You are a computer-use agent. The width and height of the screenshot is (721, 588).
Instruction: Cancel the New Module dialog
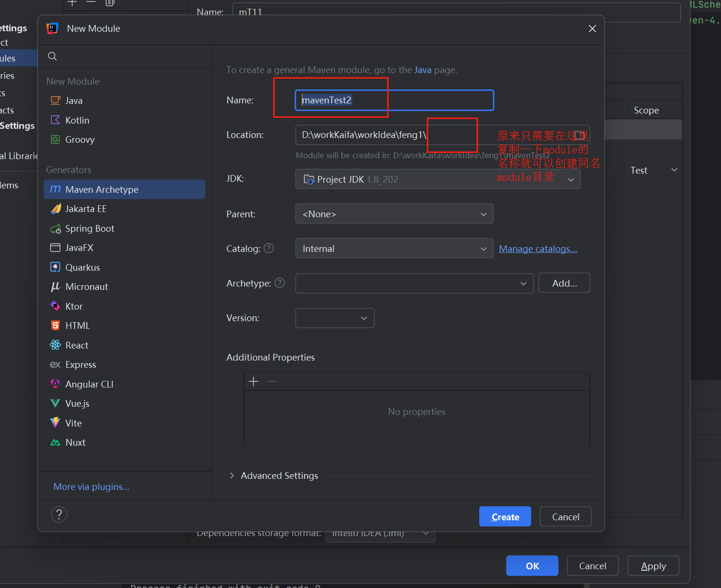pyautogui.click(x=566, y=517)
